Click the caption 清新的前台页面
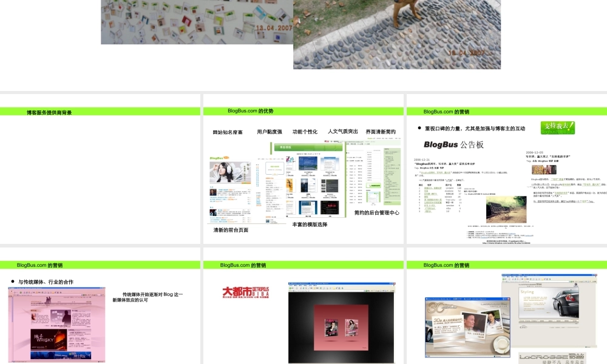 coord(231,230)
